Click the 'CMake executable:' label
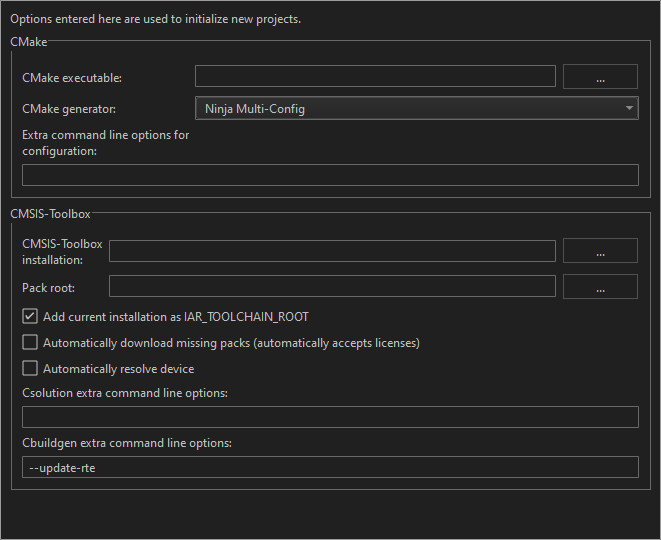The image size is (661, 540). pos(72,78)
